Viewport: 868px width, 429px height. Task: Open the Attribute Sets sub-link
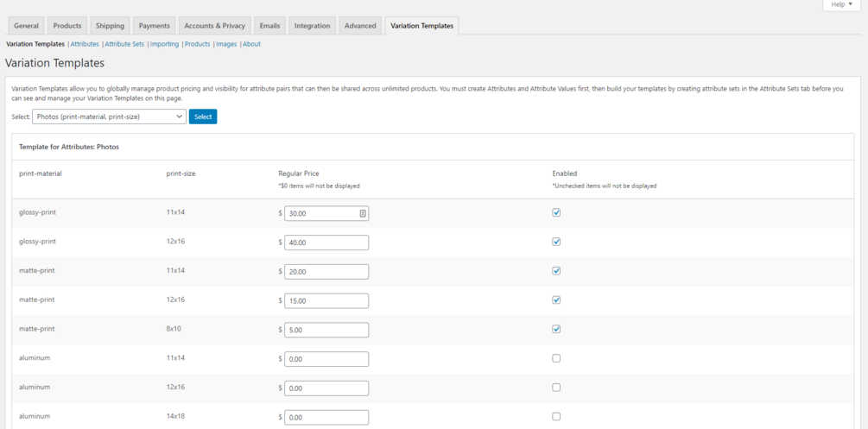point(124,44)
